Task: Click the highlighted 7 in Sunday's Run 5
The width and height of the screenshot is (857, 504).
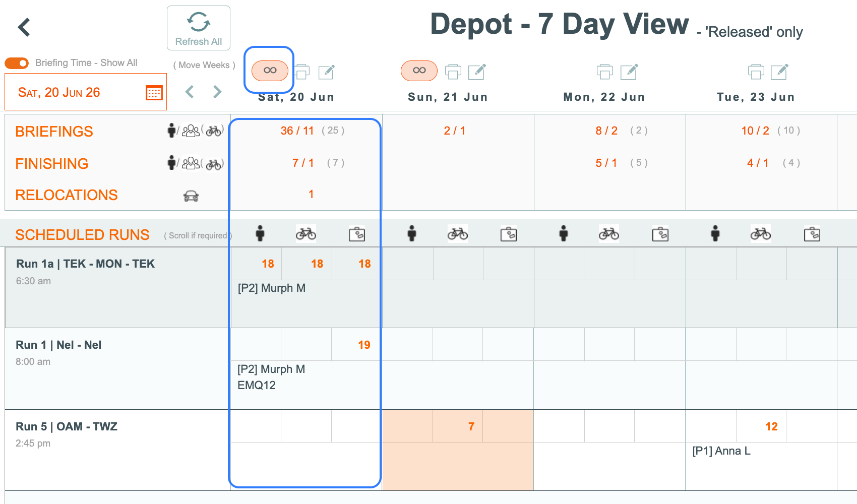Action: [x=471, y=427]
